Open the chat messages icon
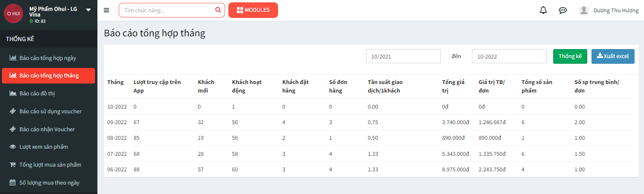644x194 pixels. click(x=563, y=10)
